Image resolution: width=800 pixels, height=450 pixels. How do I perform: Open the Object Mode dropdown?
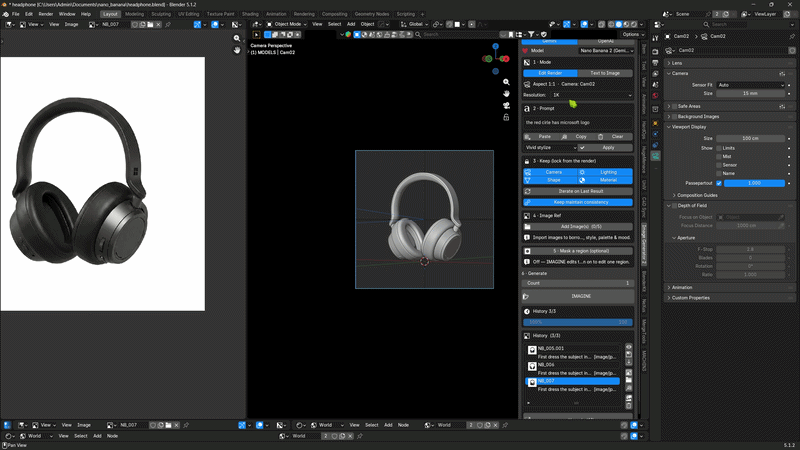click(x=287, y=24)
